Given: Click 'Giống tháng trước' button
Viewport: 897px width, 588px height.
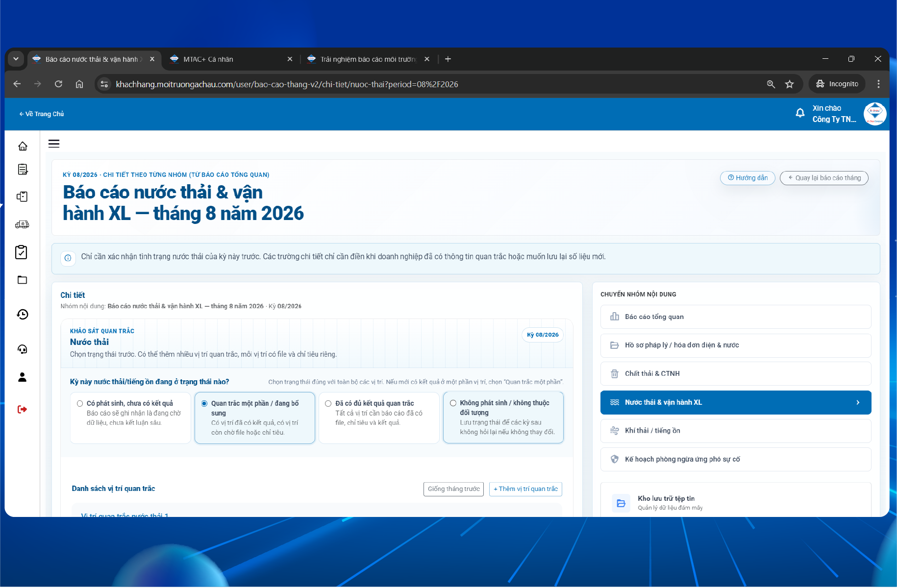Looking at the screenshot, I should 453,489.
